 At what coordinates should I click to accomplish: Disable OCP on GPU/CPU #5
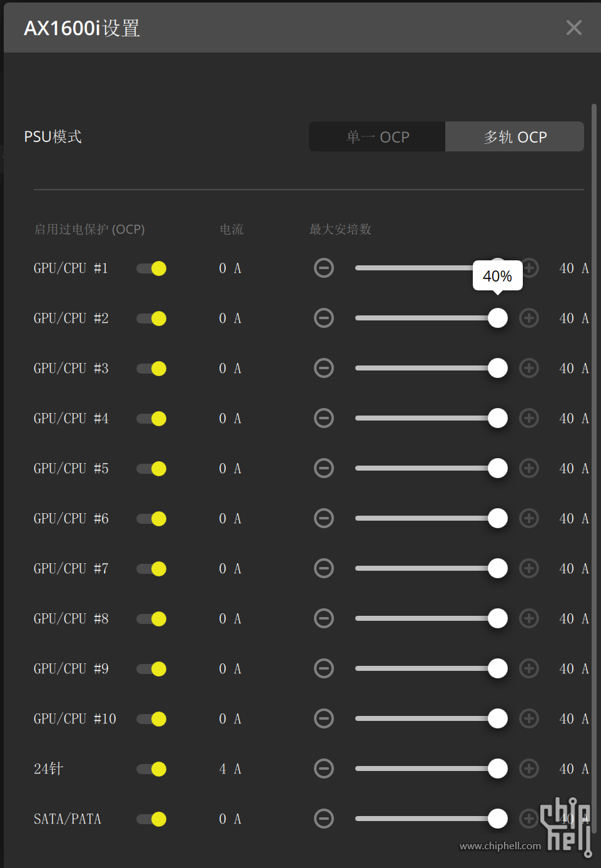[151, 469]
